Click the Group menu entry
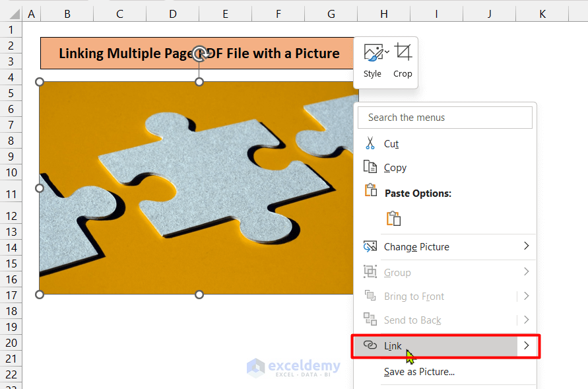The height and width of the screenshot is (389, 588). pos(445,272)
